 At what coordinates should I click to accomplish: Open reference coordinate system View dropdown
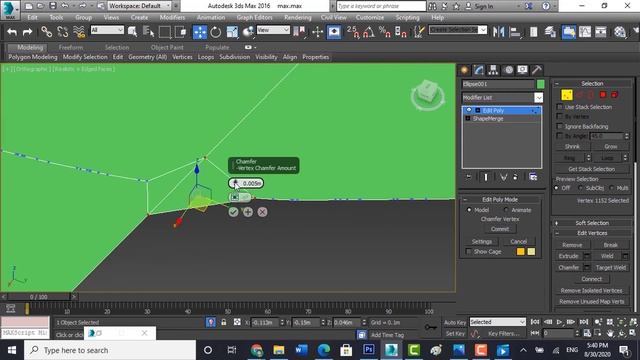click(x=273, y=30)
